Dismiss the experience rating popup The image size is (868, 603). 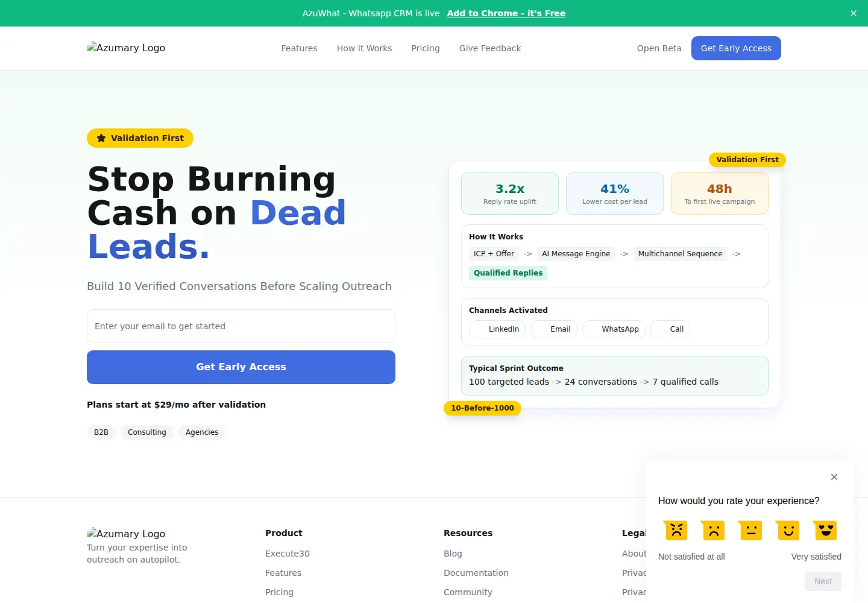[x=834, y=477]
